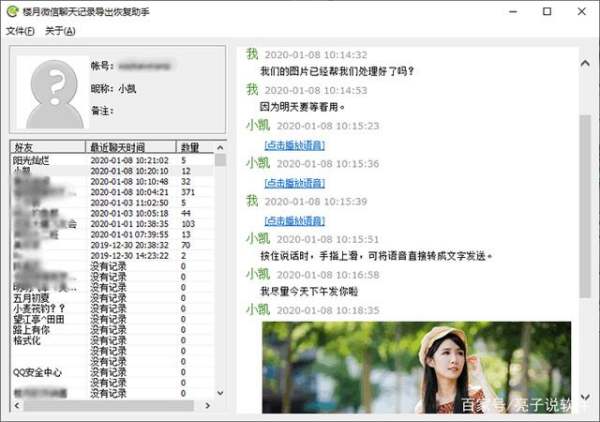The image size is (600, 422).
Task: Open the photo sent at 10:18:35
Action: coord(416,367)
